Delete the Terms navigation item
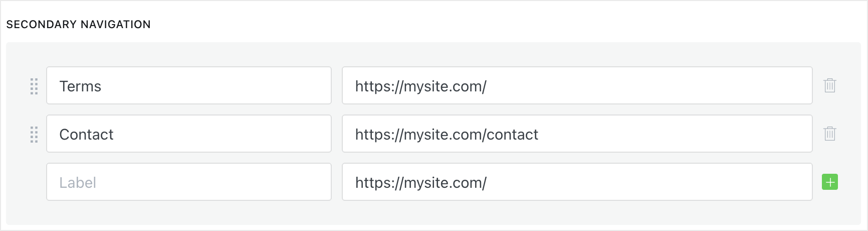This screenshot has height=231, width=868. click(x=830, y=85)
